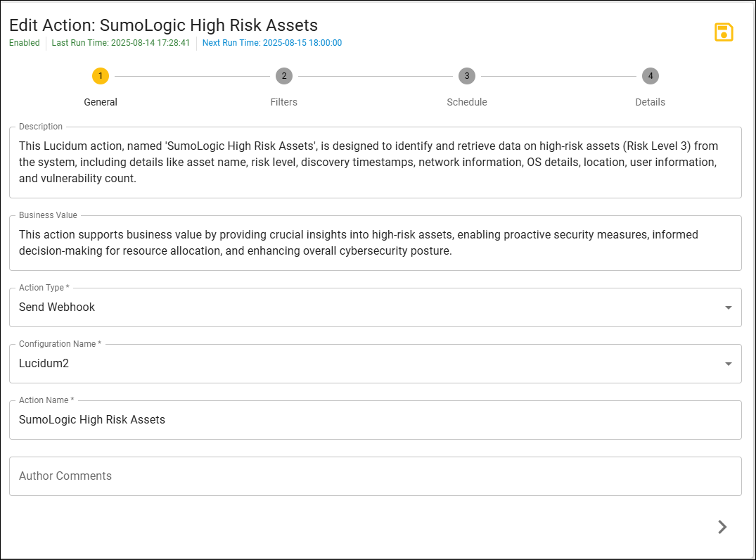
Task: Go to next step with right chevron
Action: 722,527
